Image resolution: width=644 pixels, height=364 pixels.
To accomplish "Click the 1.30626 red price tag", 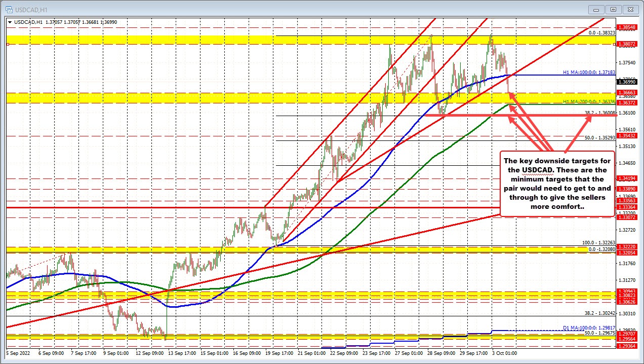I will pos(627,301).
